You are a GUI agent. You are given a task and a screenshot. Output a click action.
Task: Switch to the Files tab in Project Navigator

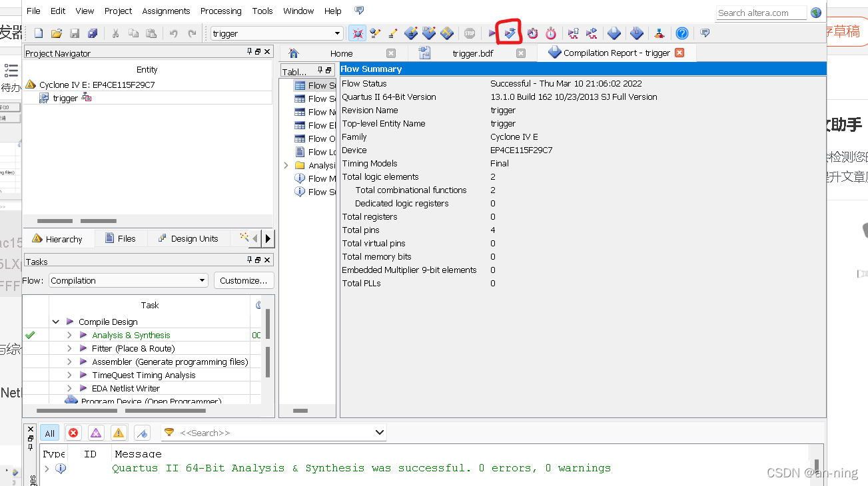click(x=120, y=238)
